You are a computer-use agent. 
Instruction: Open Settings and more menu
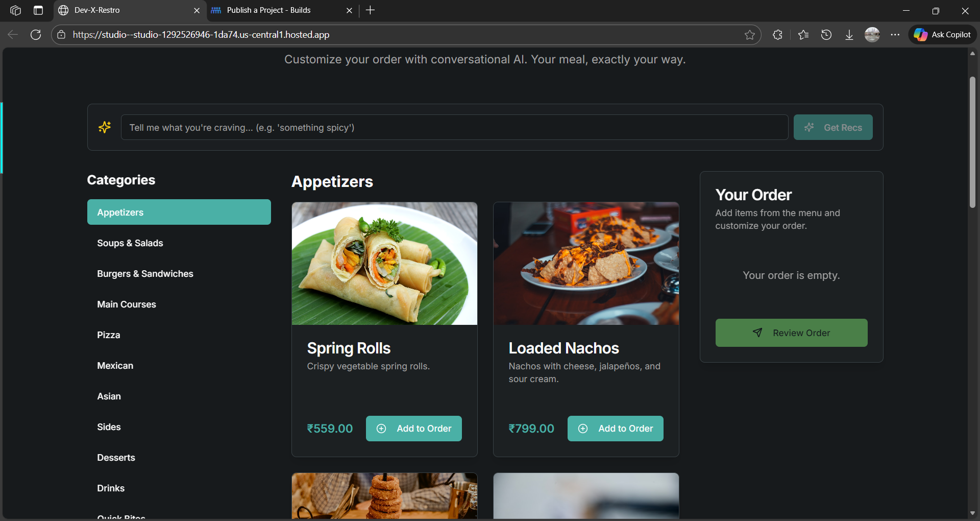[895, 35]
